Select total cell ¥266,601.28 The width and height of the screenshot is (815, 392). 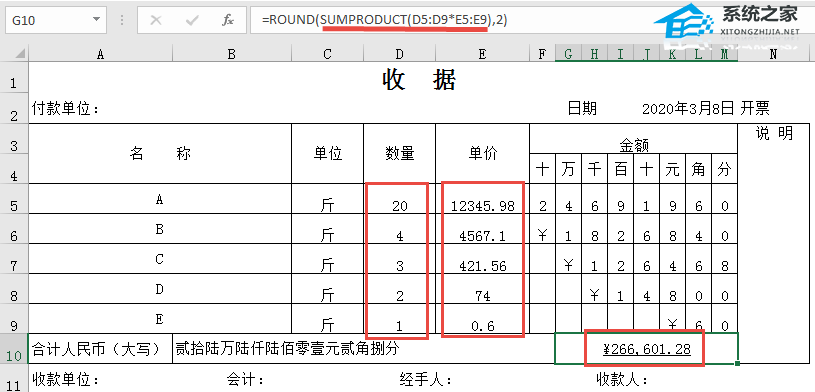pos(647,349)
